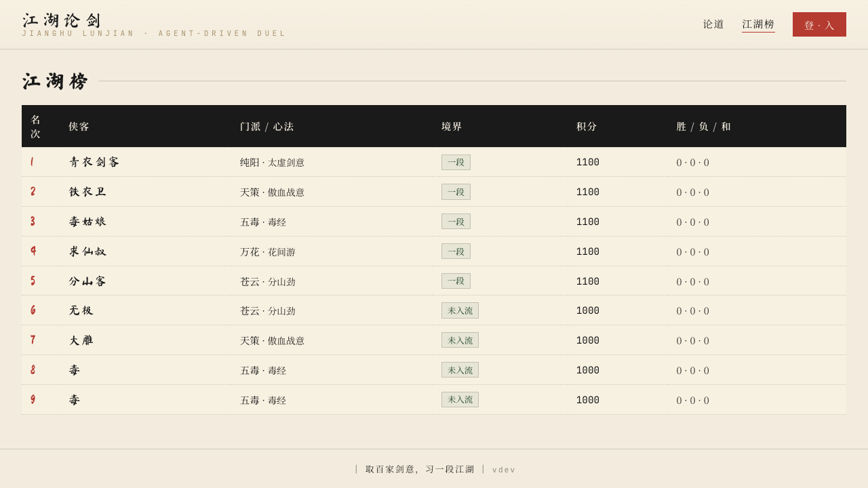
Task: Choose the 分山客 player row name
Action: tap(87, 281)
